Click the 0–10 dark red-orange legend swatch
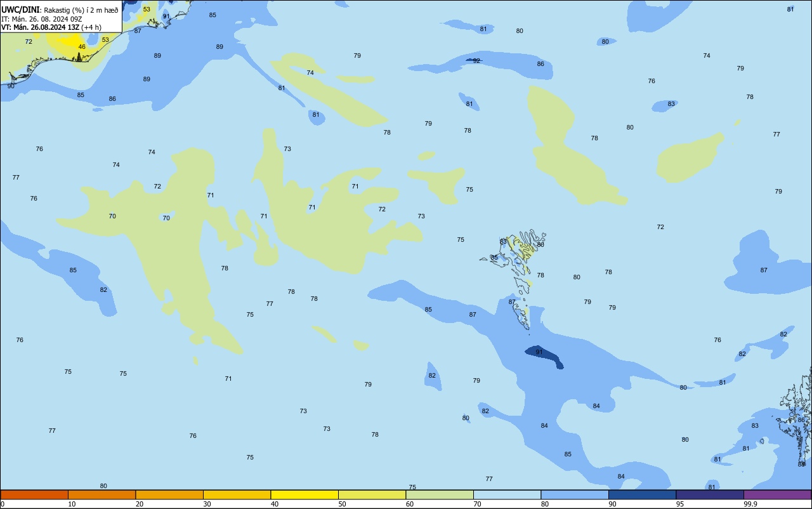Screen dimensions: 812x509 (x=34, y=494)
